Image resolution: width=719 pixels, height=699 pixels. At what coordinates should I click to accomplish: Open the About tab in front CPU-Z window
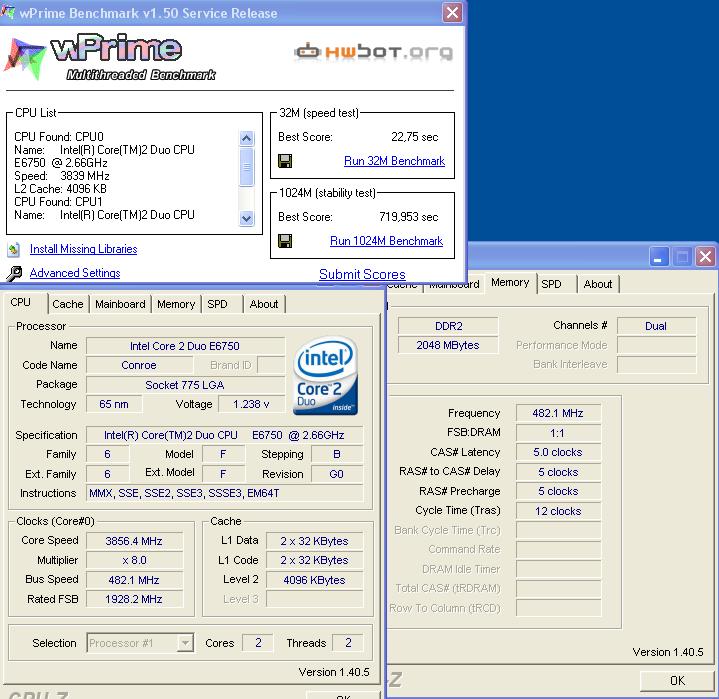[x=264, y=304]
